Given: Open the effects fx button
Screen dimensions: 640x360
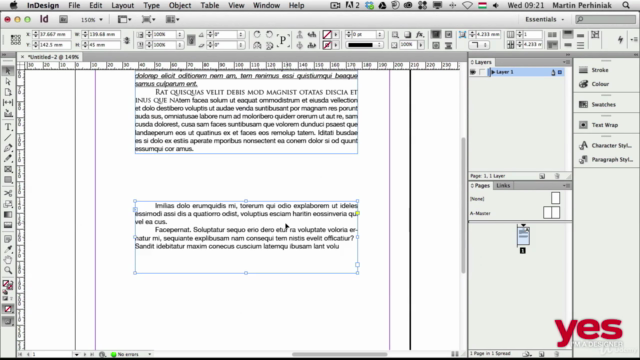Looking at the screenshot, I should (x=420, y=34).
